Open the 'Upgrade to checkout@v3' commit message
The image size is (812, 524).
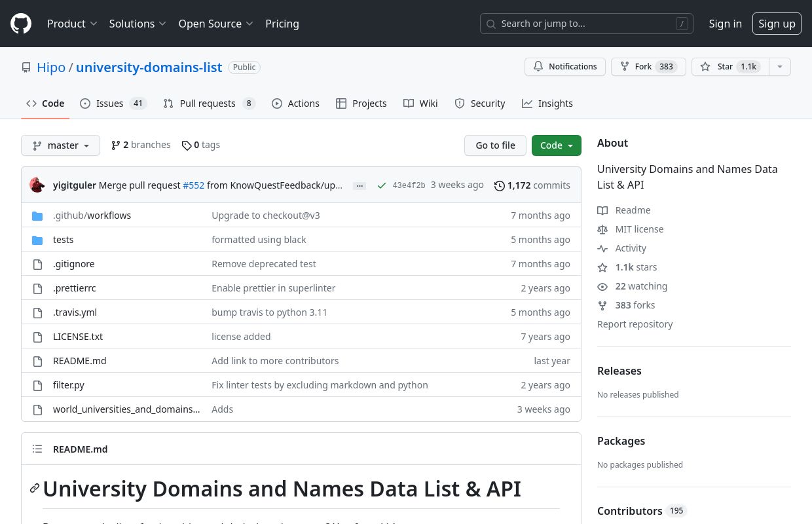266,215
